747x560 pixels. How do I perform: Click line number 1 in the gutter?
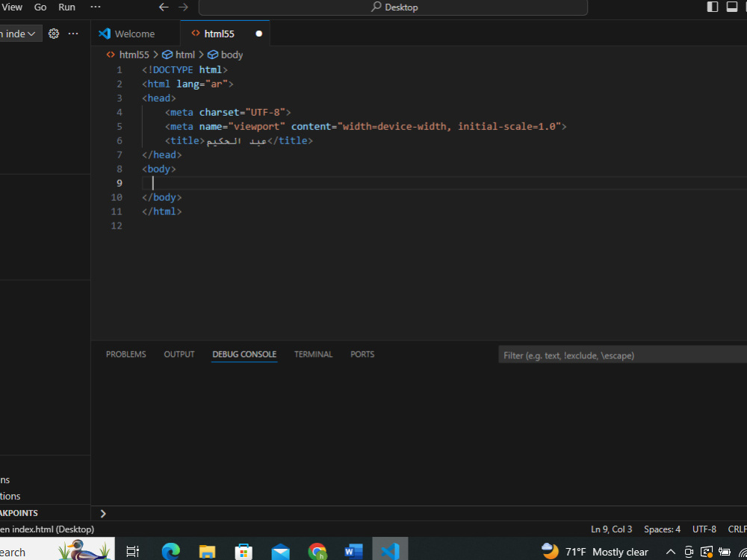click(119, 70)
